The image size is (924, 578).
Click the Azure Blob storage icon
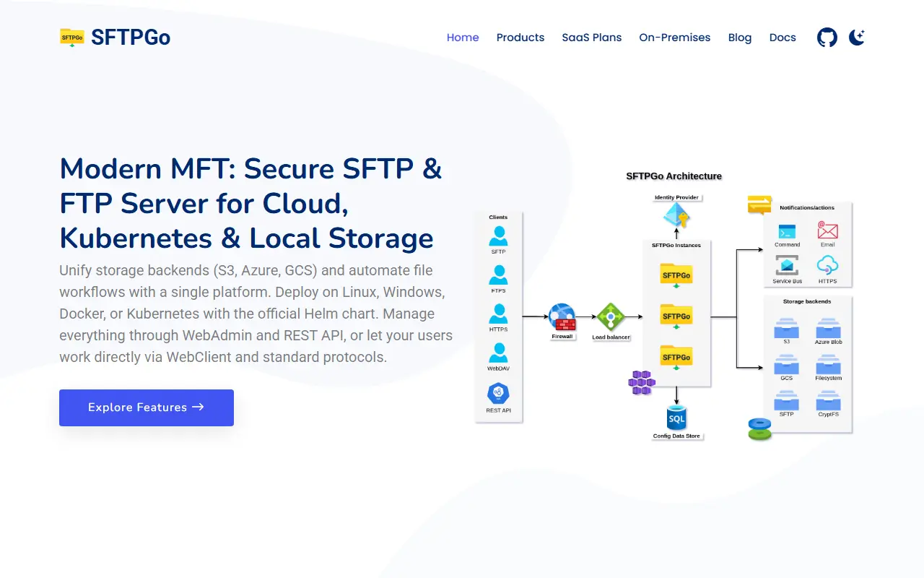point(828,328)
